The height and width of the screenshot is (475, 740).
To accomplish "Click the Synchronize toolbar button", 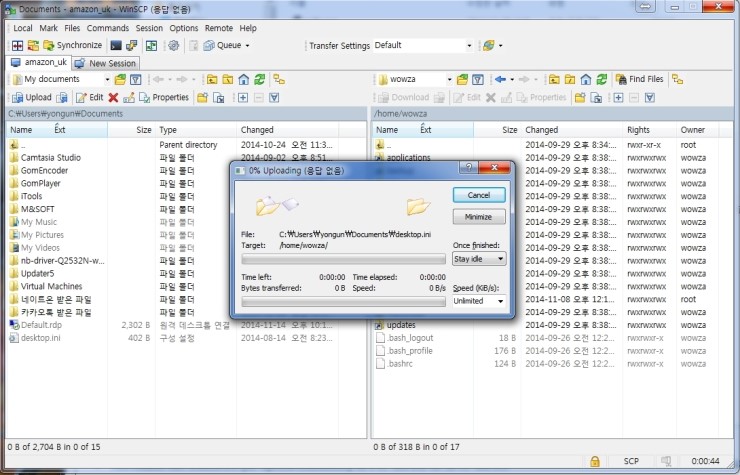I will [72, 45].
